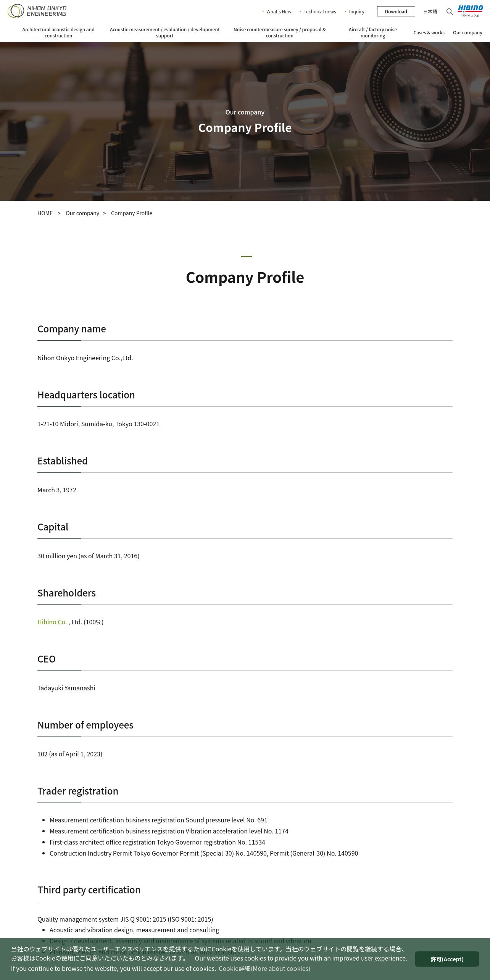Switch language to 日本語
This screenshot has height=980, width=490.
430,12
